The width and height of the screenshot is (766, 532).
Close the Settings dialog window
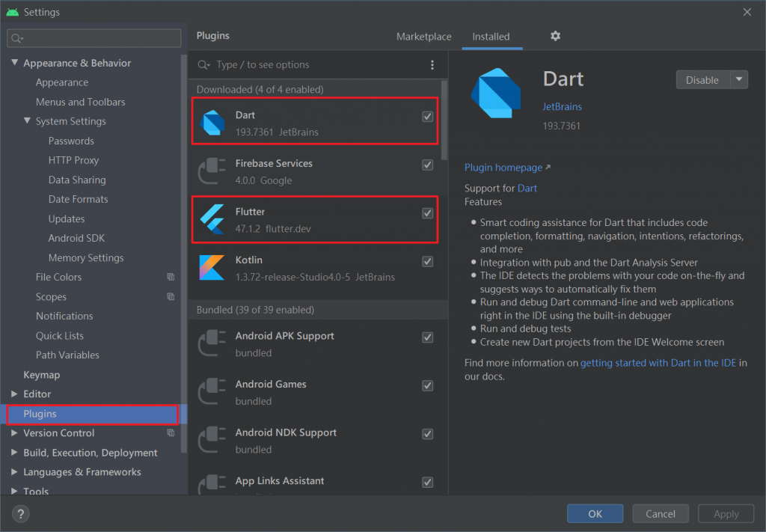(x=747, y=12)
